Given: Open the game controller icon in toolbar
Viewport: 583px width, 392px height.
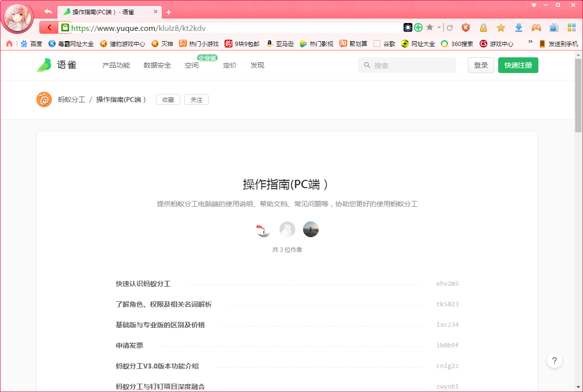Looking at the screenshot, I should 536,28.
